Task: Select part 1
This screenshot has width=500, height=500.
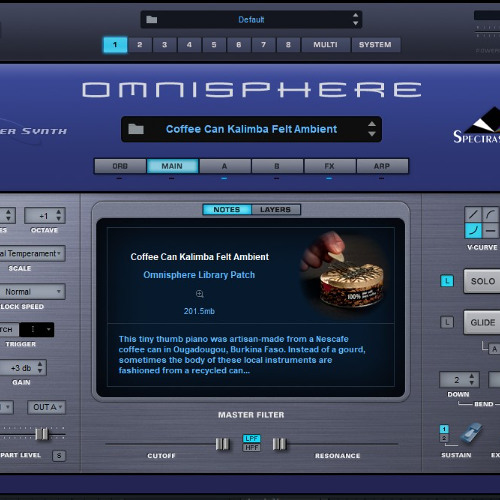Action: tap(115, 45)
